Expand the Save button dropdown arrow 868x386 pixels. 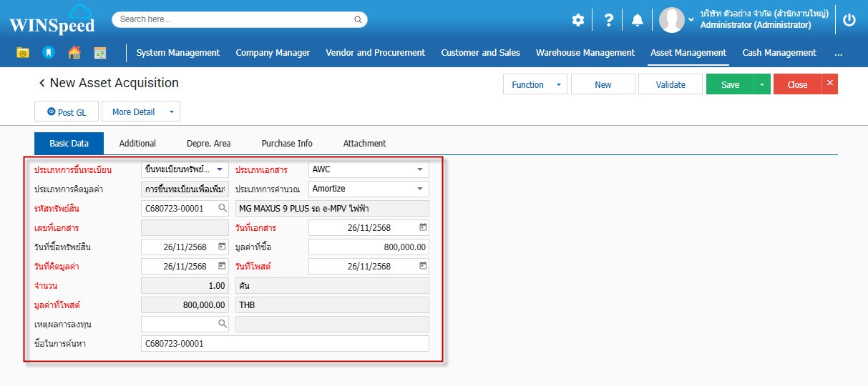tap(762, 84)
